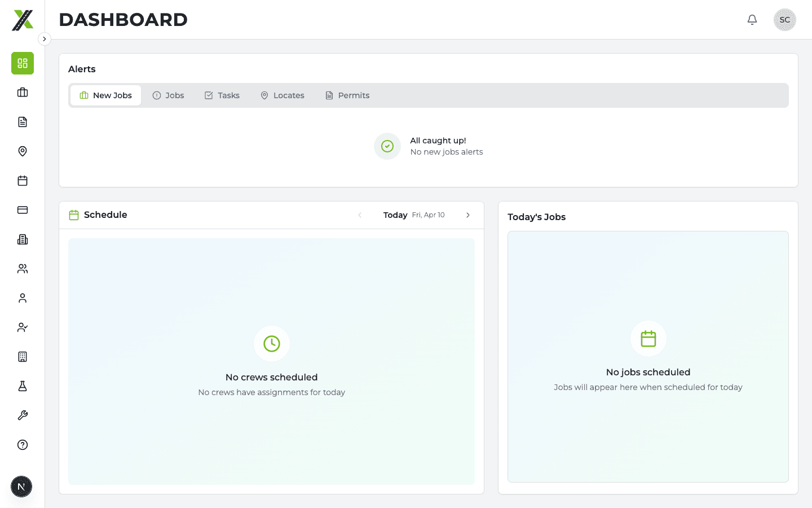Open the calendar icon in sidebar

pos(23,181)
